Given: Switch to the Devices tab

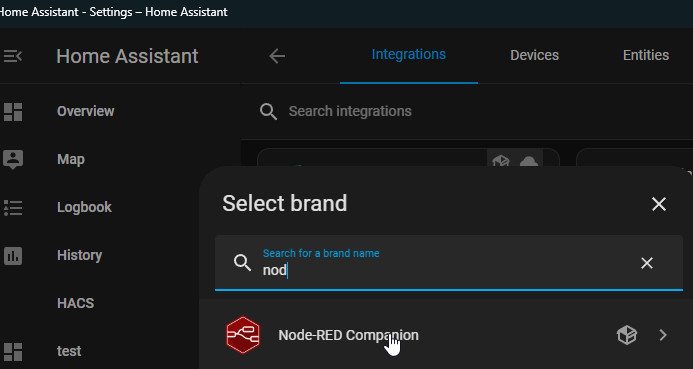Looking at the screenshot, I should [x=534, y=55].
